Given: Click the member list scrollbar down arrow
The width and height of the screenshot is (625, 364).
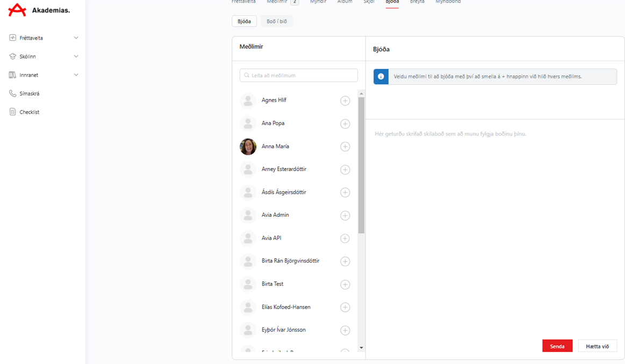Looking at the screenshot, I should [361, 348].
